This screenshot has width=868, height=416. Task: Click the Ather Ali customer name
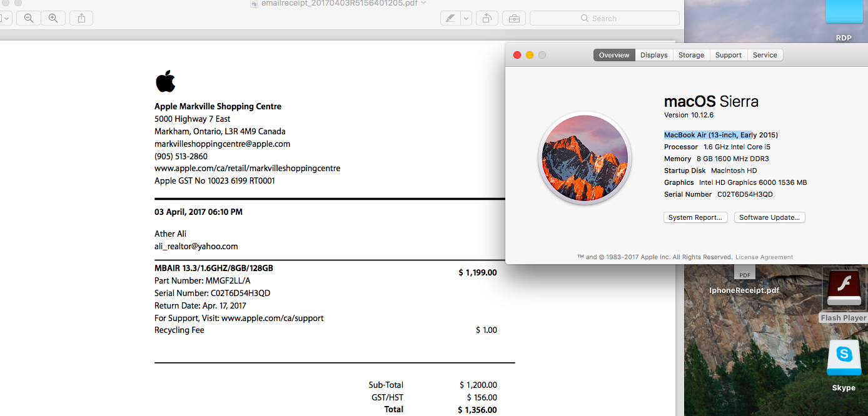click(171, 234)
